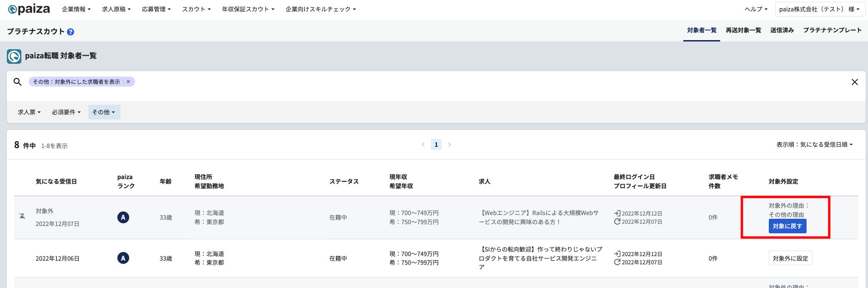Clear search with the X icon
The height and width of the screenshot is (288, 868).
(855, 82)
